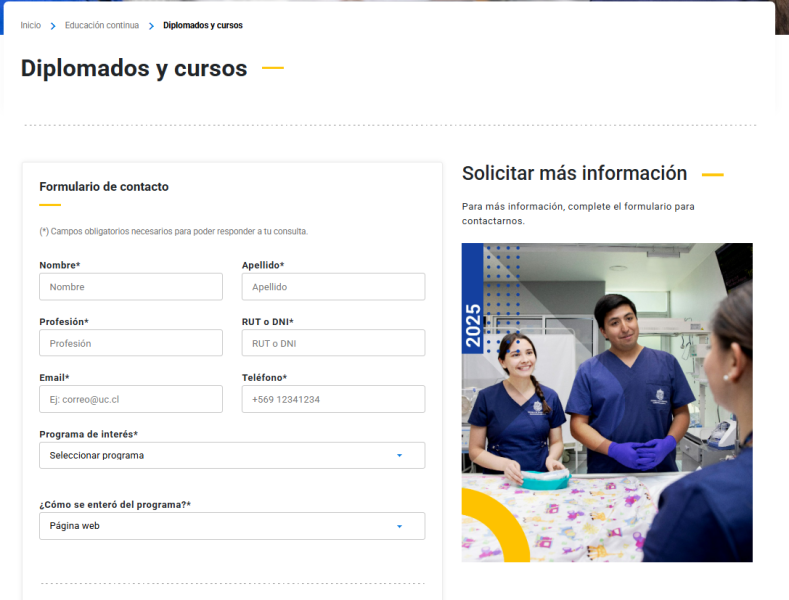The width and height of the screenshot is (789, 600).
Task: Select the Email input box
Action: coord(131,400)
